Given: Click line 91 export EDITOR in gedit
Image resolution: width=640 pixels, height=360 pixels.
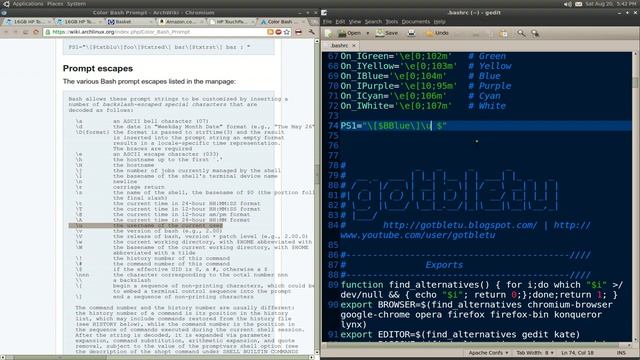Looking at the screenshot, I should pos(460,335).
